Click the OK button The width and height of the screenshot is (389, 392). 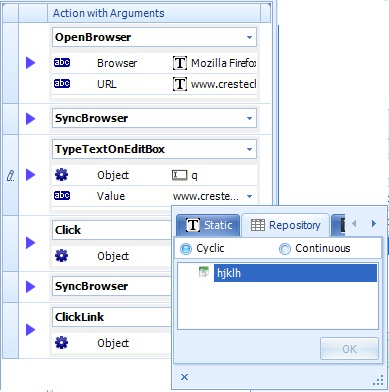pyautogui.click(x=349, y=349)
